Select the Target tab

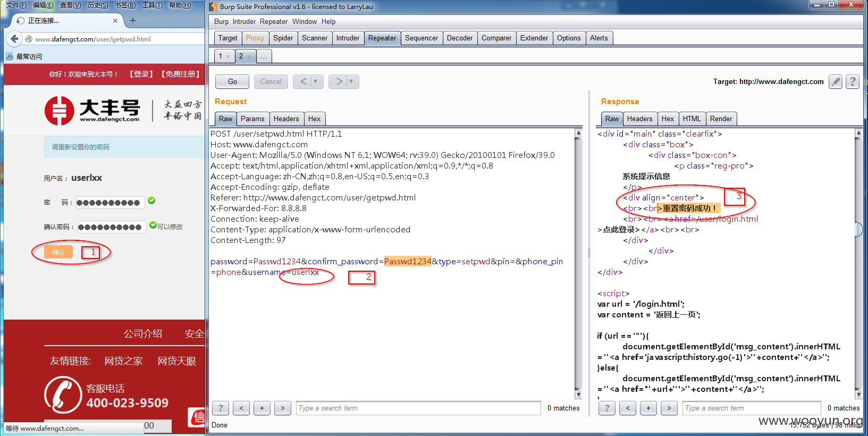pyautogui.click(x=227, y=38)
